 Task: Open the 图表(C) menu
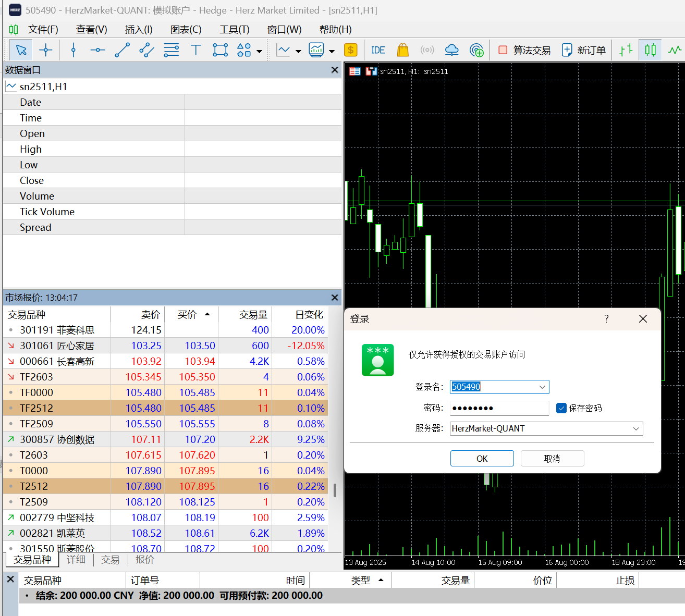pos(186,29)
